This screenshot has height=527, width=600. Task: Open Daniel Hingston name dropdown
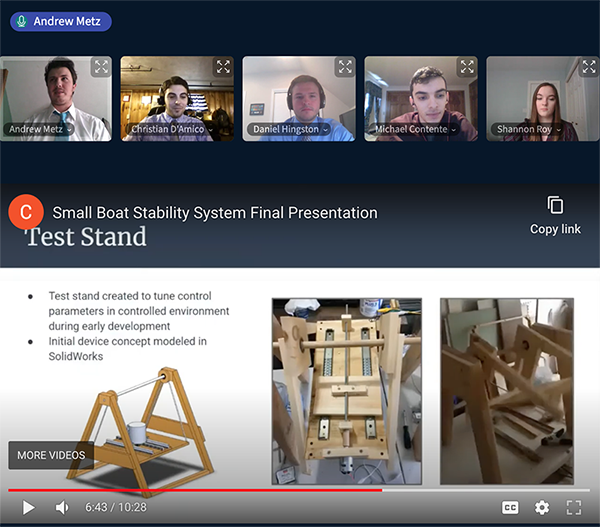tap(326, 129)
